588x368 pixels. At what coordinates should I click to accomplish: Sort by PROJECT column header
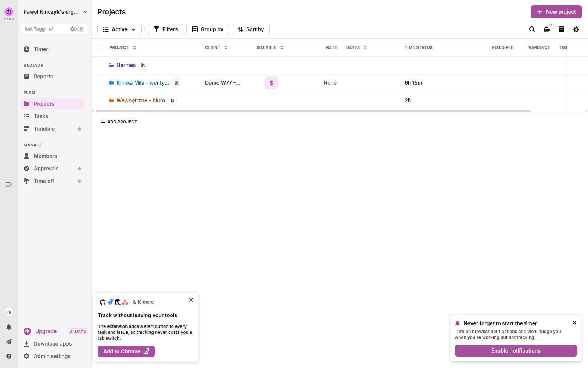(123, 47)
